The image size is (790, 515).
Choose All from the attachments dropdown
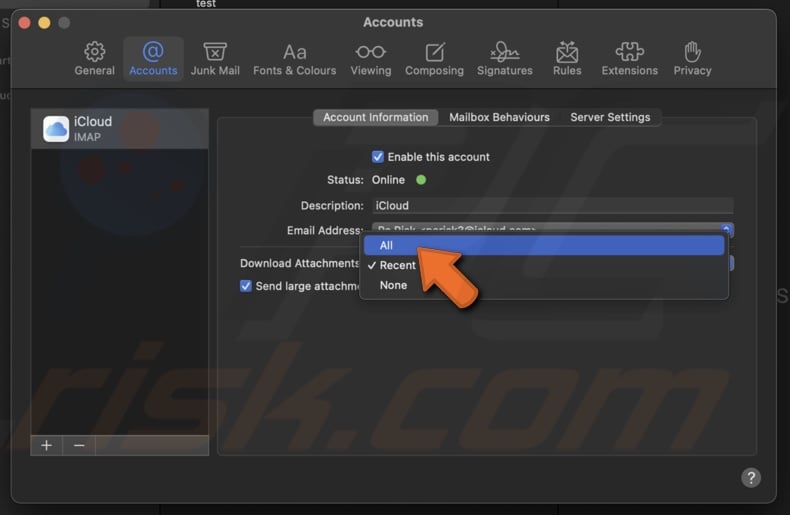point(387,246)
